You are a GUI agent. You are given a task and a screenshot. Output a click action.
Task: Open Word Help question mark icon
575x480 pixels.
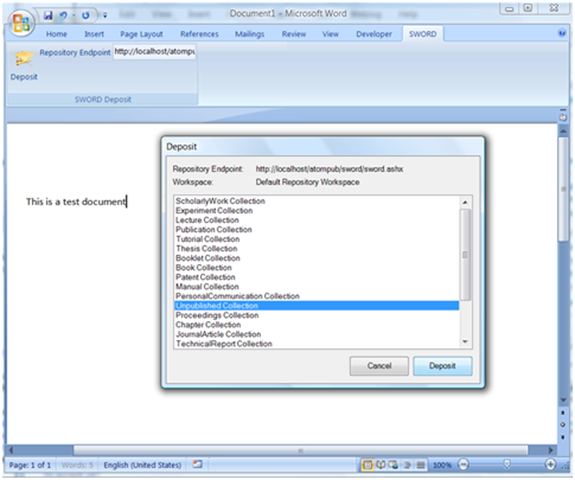(x=562, y=33)
